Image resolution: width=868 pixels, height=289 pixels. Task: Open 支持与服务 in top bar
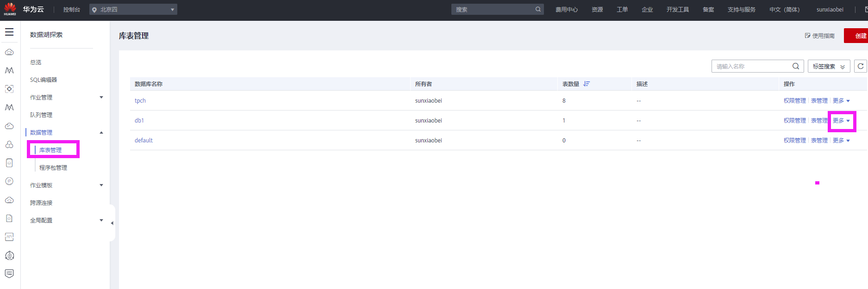pos(742,9)
